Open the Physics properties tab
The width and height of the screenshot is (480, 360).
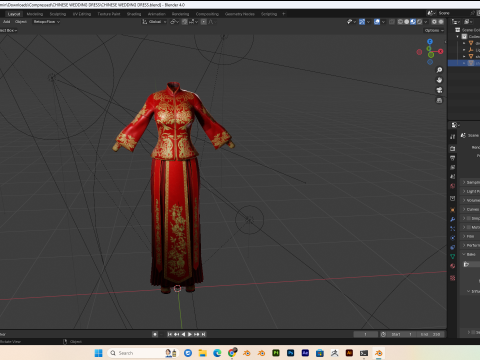[x=452, y=238]
